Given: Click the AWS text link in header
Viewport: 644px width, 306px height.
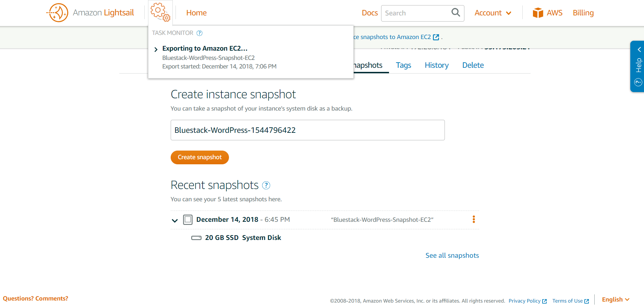Looking at the screenshot, I should point(555,13).
